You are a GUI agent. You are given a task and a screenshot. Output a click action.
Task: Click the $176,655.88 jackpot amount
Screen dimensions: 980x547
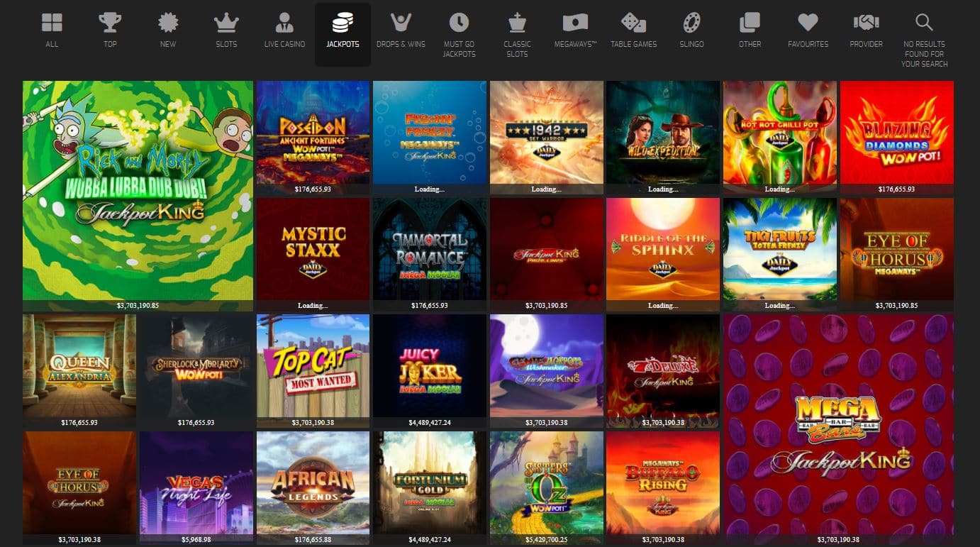pos(313,540)
